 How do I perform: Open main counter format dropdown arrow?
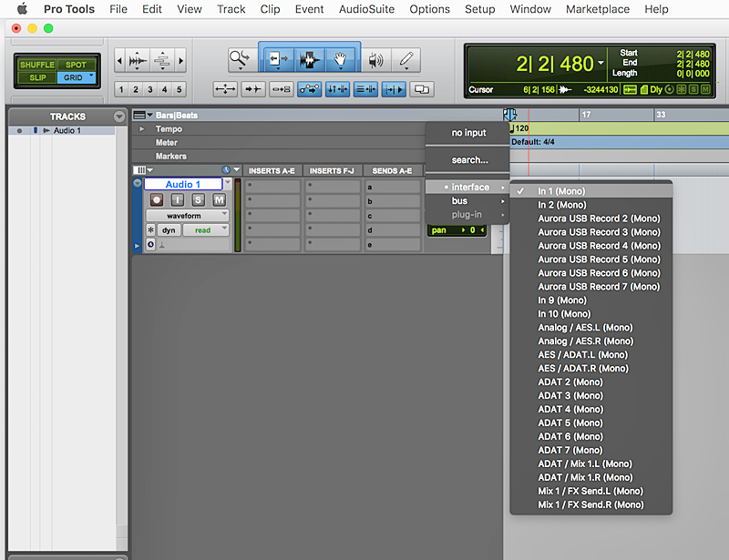[x=601, y=62]
